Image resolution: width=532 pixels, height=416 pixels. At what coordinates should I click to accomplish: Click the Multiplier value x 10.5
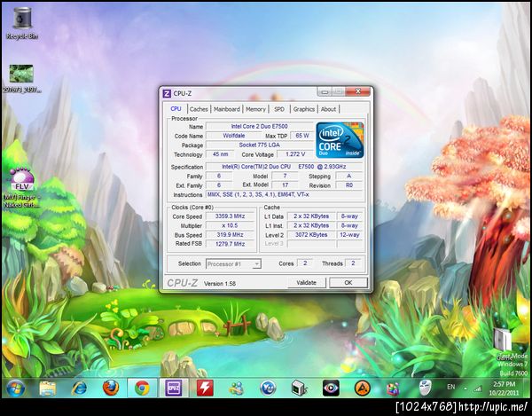(x=230, y=225)
